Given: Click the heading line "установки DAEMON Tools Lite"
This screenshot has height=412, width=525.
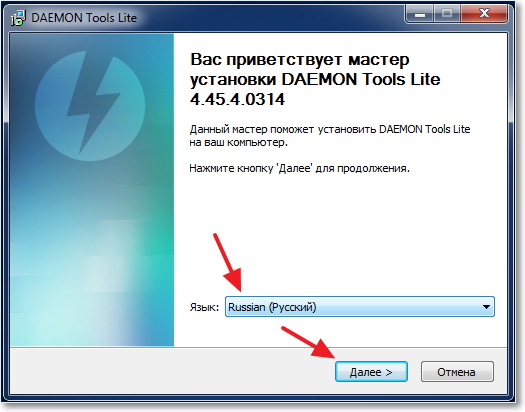Looking at the screenshot, I should point(315,80).
